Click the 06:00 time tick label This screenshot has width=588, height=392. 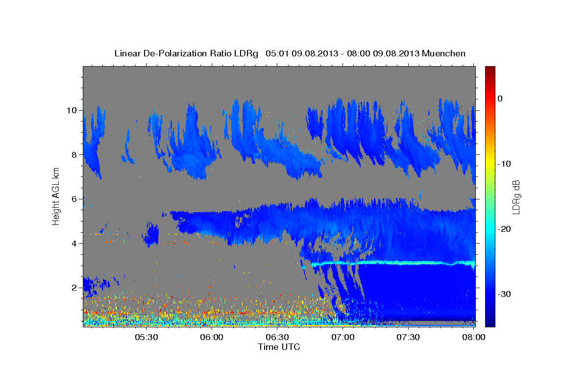tap(212, 338)
